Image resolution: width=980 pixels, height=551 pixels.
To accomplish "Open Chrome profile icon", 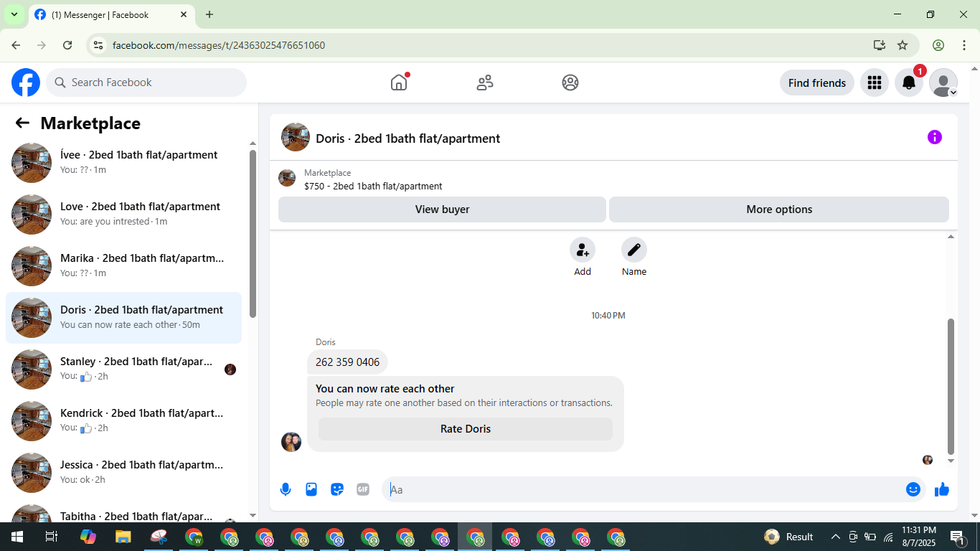I will pyautogui.click(x=938, y=45).
